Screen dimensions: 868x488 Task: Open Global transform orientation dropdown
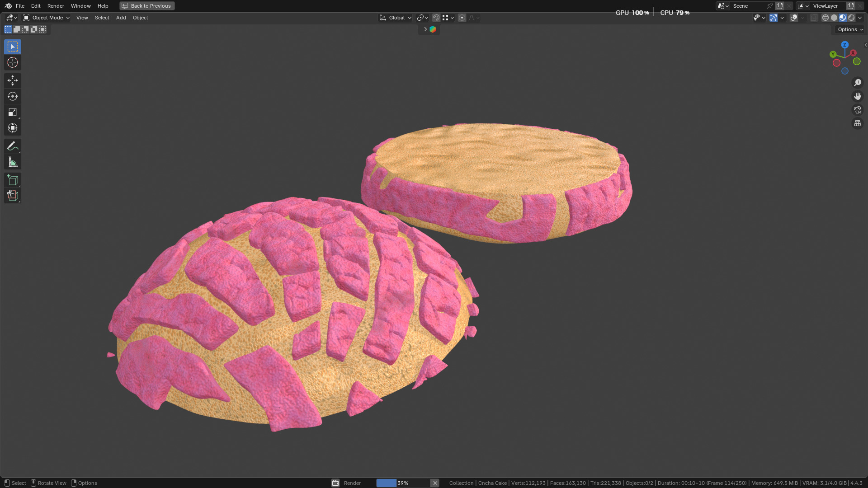click(x=396, y=18)
